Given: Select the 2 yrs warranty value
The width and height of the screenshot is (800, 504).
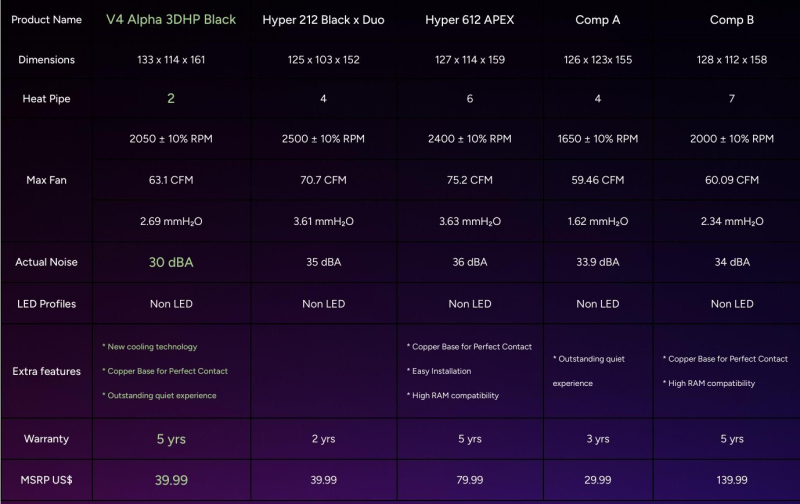Looking at the screenshot, I should 323,439.
